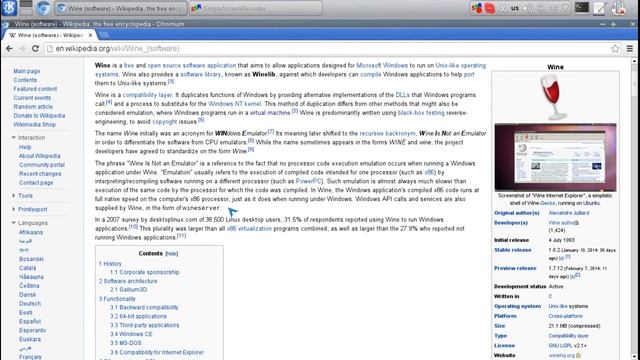This screenshot has height=360, width=640.
Task: Go back with the browser back arrow
Action: (9, 49)
